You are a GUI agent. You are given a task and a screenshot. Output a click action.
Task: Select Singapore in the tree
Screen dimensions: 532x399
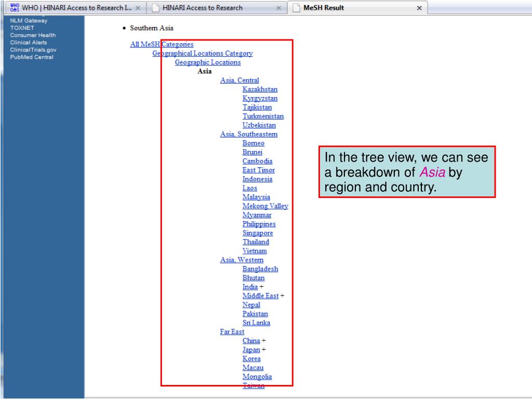pos(258,233)
